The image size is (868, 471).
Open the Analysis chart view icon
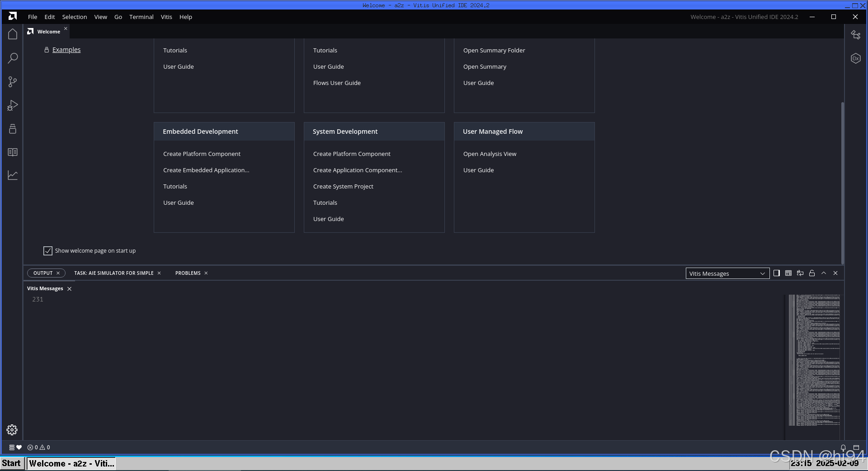click(x=13, y=175)
